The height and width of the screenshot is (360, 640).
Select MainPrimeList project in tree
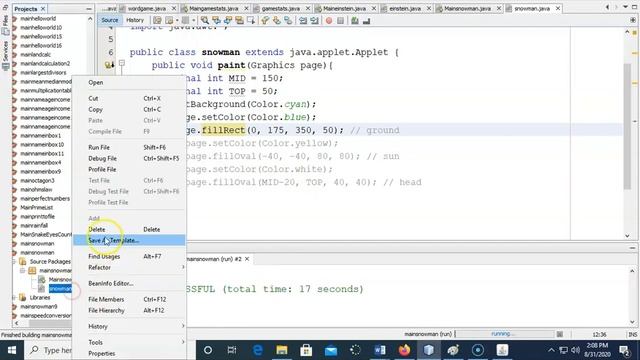coord(36,207)
